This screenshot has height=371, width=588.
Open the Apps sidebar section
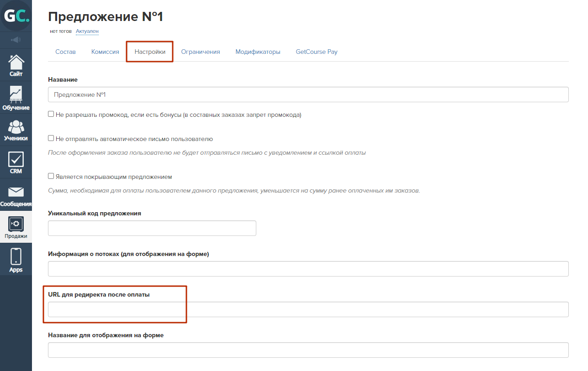[16, 260]
